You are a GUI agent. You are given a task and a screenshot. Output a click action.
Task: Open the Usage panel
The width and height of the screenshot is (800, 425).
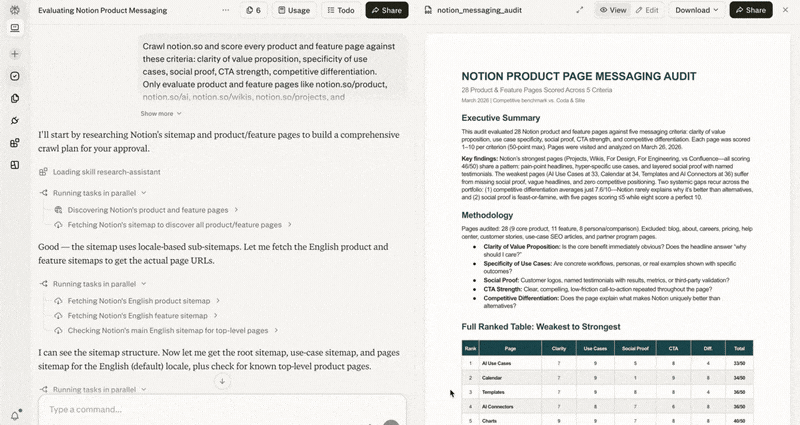click(x=294, y=10)
